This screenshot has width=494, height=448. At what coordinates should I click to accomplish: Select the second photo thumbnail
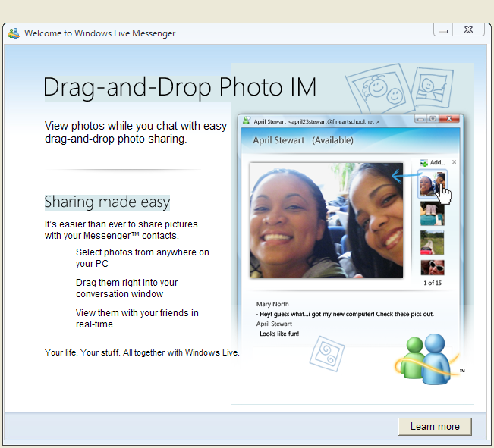[432, 213]
